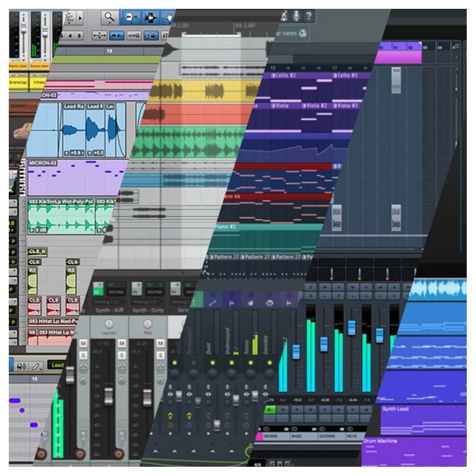Click the link icon above the BASS label
The width and height of the screenshot is (476, 476).
[x=294, y=429]
